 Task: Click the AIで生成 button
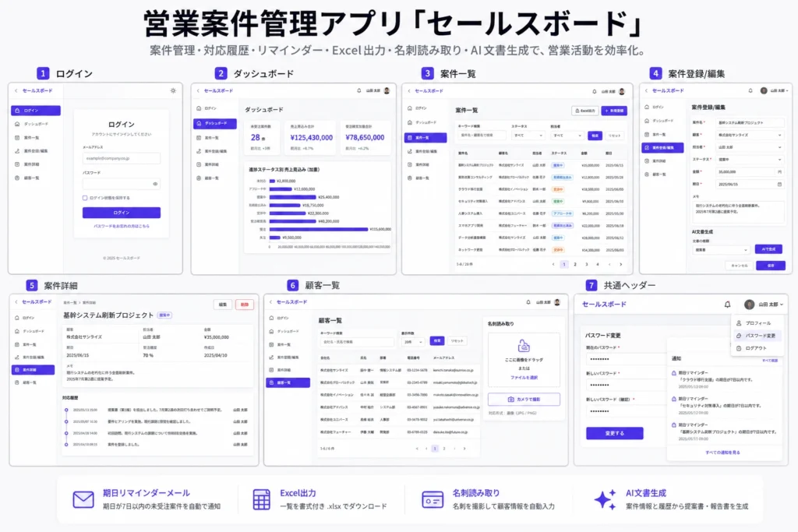point(768,249)
